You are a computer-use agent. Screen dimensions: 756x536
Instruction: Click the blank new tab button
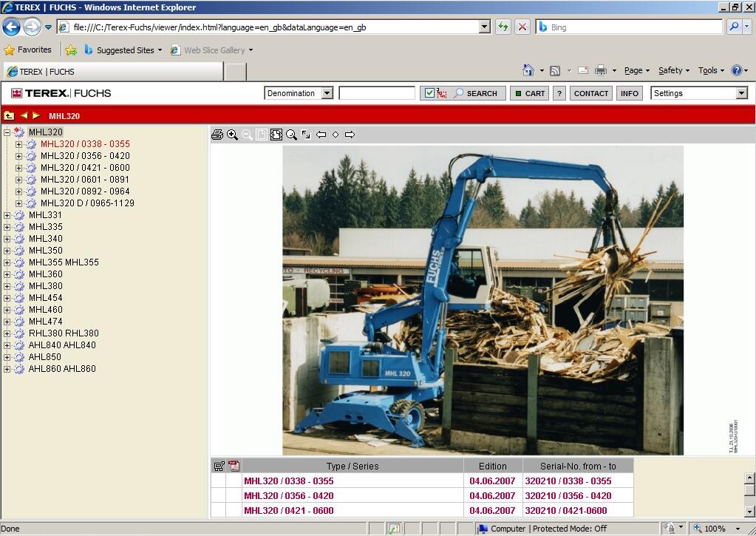(236, 72)
